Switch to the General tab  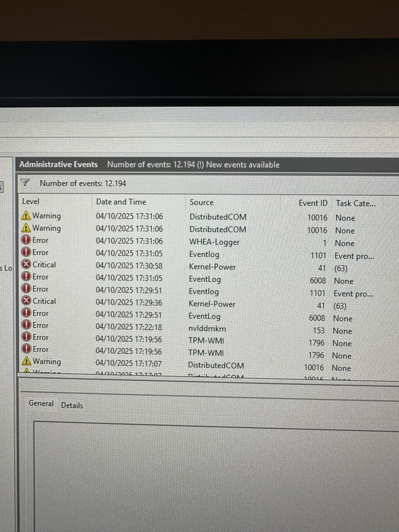point(41,403)
